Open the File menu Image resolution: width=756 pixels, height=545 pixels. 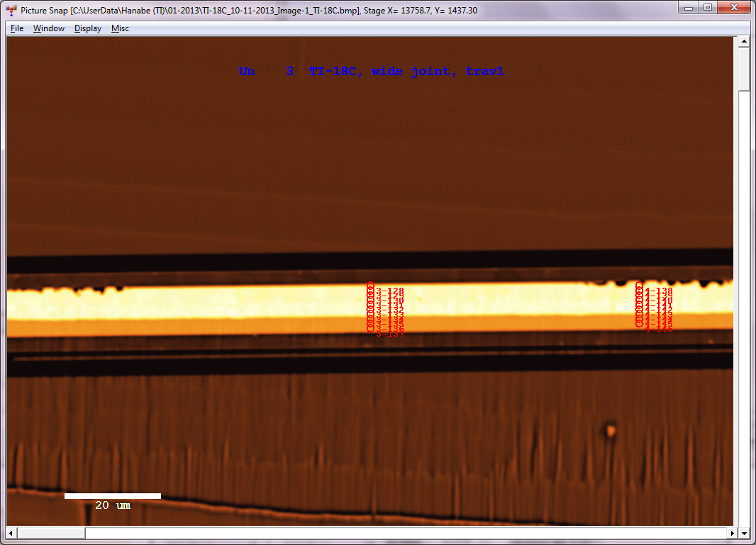[17, 28]
